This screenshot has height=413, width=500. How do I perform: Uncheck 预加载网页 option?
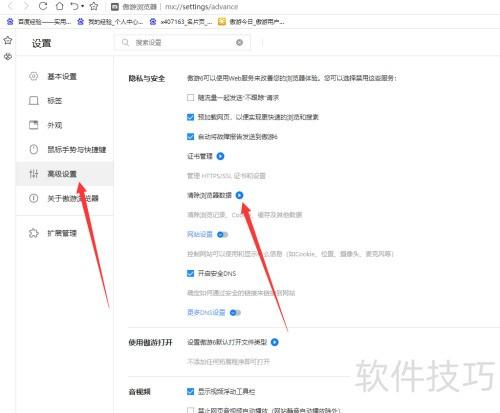[190, 117]
